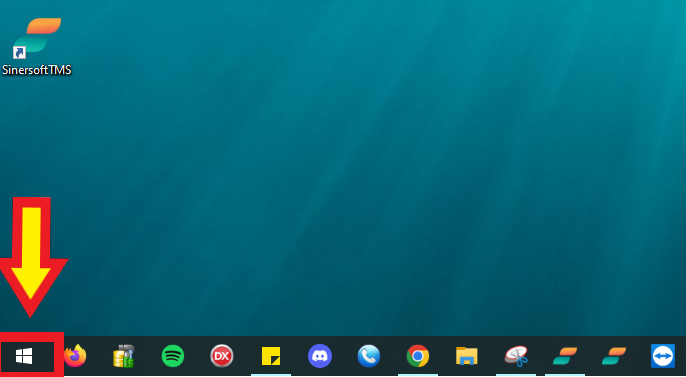Screen dimensions: 686x377
Task: Launch Firefox from the taskbar
Action: pyautogui.click(x=75, y=356)
